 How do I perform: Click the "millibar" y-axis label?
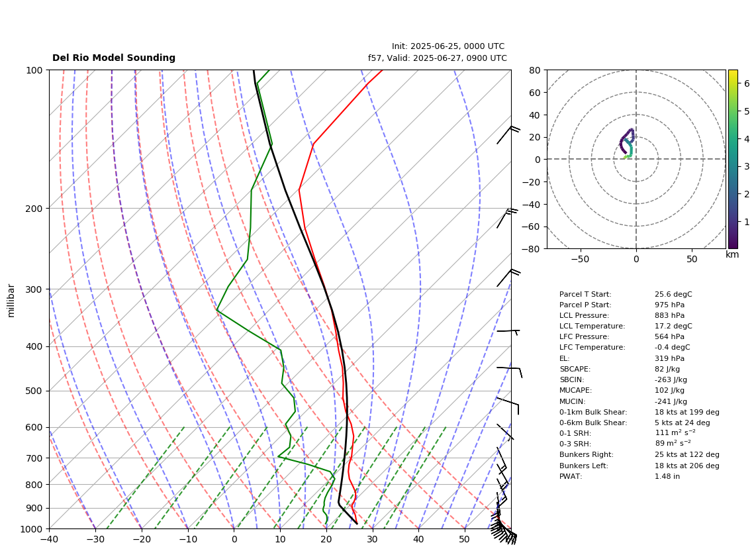(x=11, y=301)
